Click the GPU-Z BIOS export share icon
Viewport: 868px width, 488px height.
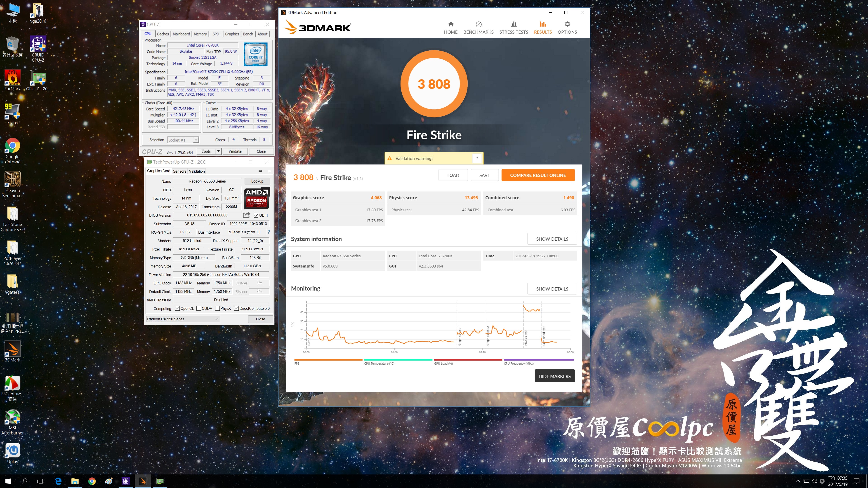click(x=247, y=215)
